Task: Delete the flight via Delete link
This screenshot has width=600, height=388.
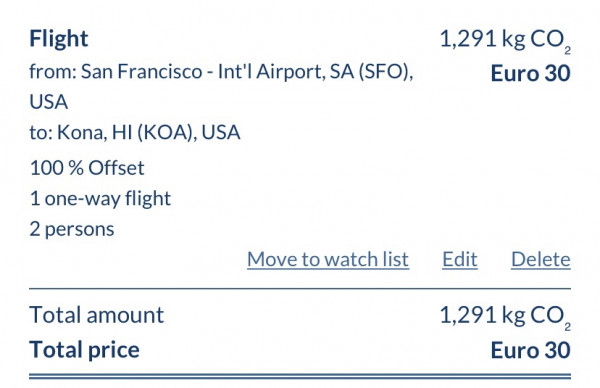Action: tap(541, 259)
